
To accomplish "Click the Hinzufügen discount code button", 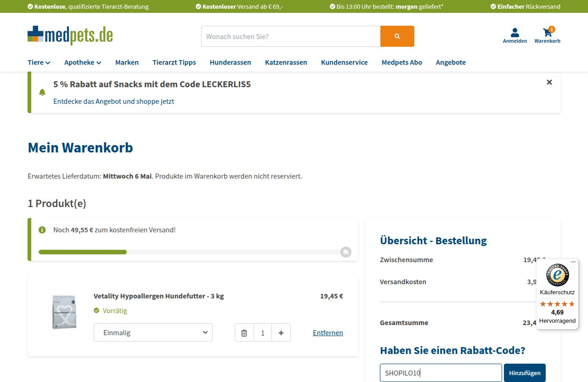I will pyautogui.click(x=525, y=373).
